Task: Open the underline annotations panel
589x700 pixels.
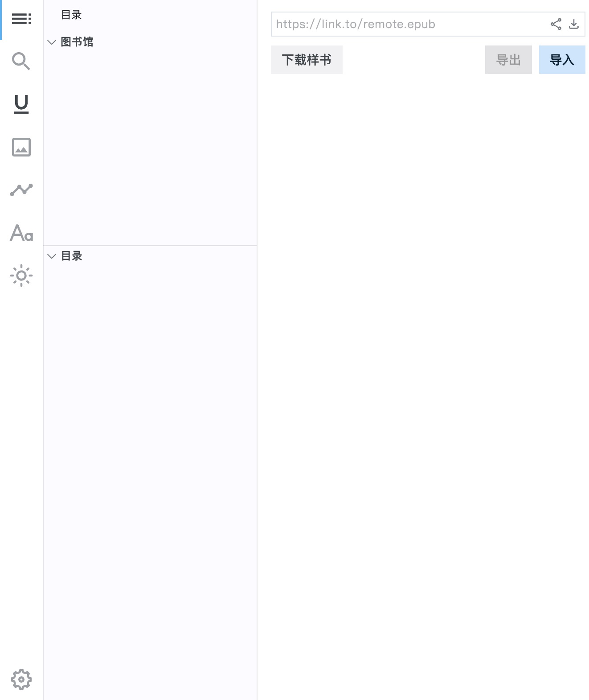Action: [21, 104]
